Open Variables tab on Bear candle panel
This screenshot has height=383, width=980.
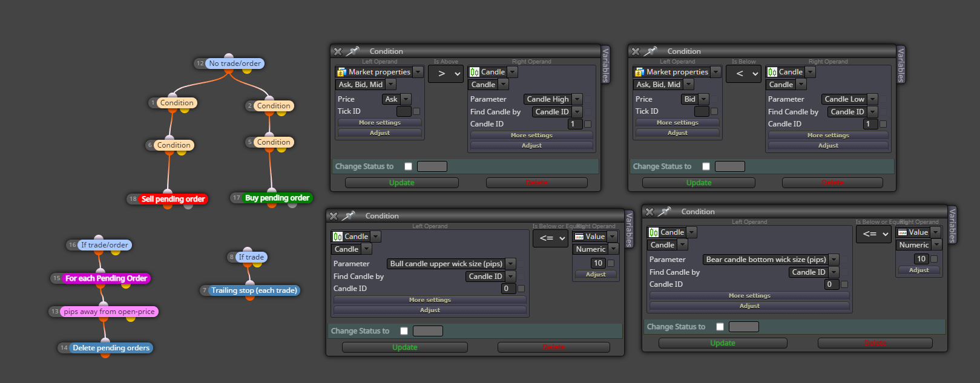(x=952, y=226)
